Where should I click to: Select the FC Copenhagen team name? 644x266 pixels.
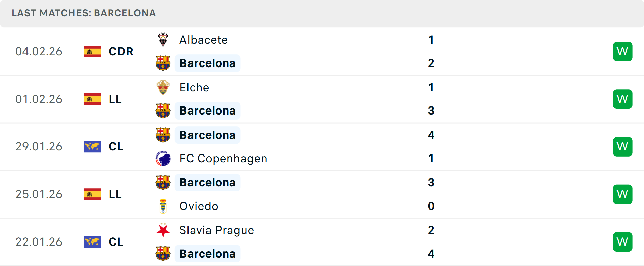pyautogui.click(x=223, y=158)
